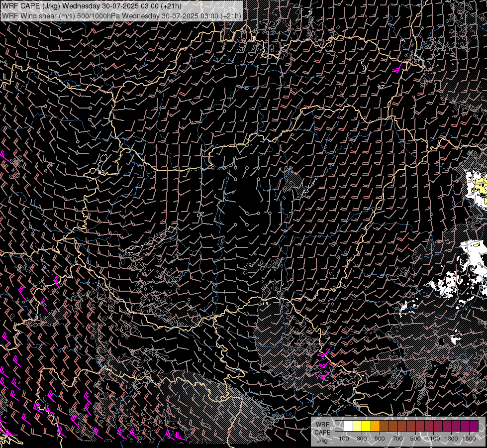The width and height of the screenshot is (487, 448).
Task: Click the orange CAPE legend swatch
Action: [375, 426]
